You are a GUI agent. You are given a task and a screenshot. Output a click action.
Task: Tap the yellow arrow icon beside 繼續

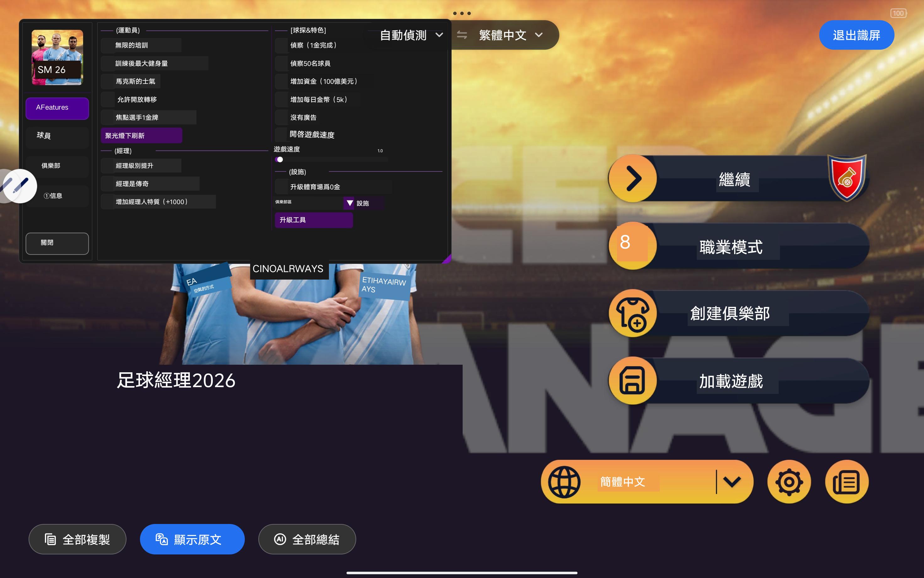click(x=633, y=178)
